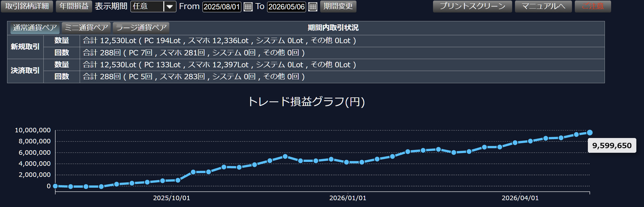Click the 決済取引 row header
The height and width of the screenshot is (207, 644).
click(x=25, y=71)
